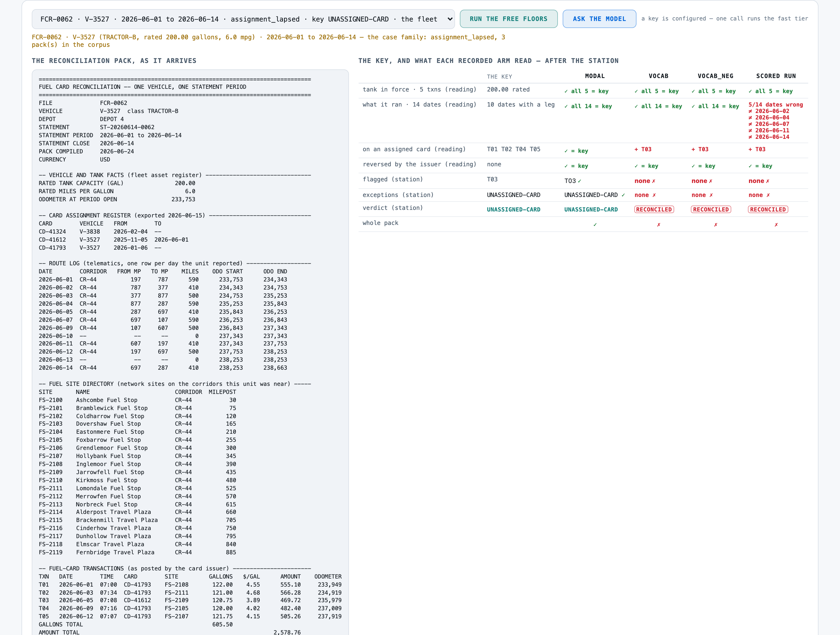Select the MODAL column header

click(595, 76)
